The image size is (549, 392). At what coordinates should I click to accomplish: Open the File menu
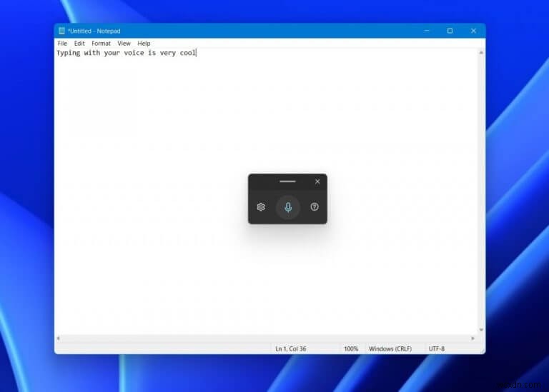tap(62, 44)
